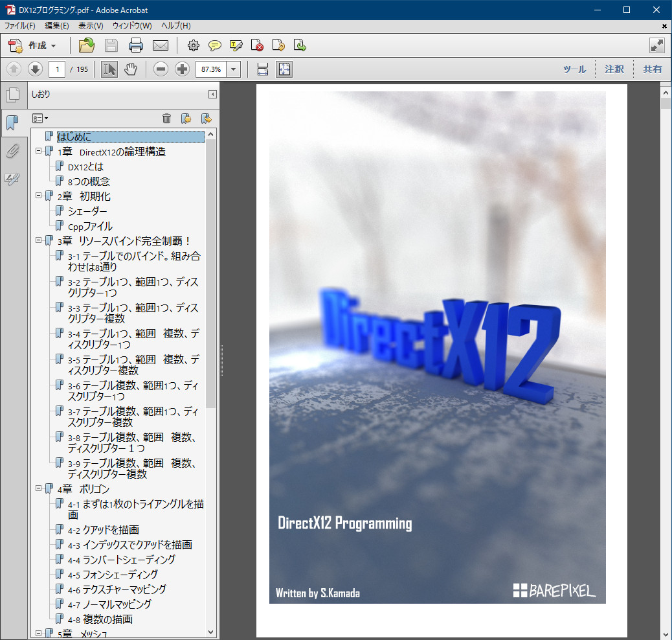The image size is (672, 640).
Task: Open the Signatures panel icon
Action: coord(14,179)
